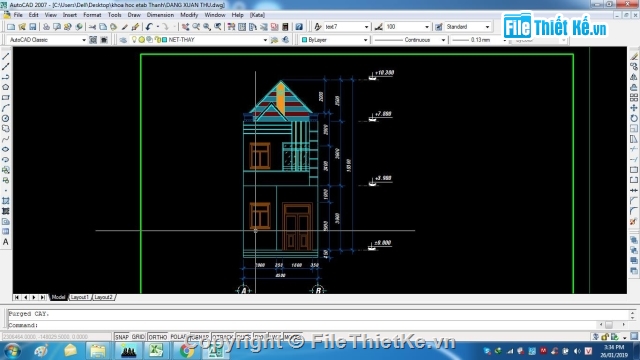Click the Pan realtime icon
The width and height of the screenshot is (640, 360).
(x=185, y=27)
